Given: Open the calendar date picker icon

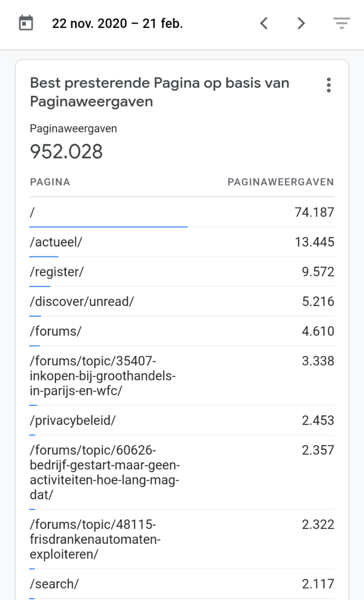Looking at the screenshot, I should (x=26, y=23).
